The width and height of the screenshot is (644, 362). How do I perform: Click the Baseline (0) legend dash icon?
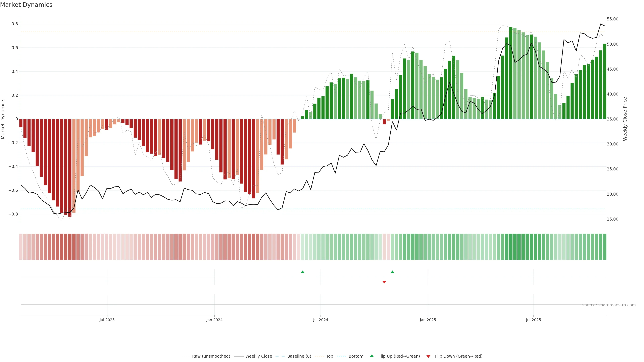coord(280,356)
